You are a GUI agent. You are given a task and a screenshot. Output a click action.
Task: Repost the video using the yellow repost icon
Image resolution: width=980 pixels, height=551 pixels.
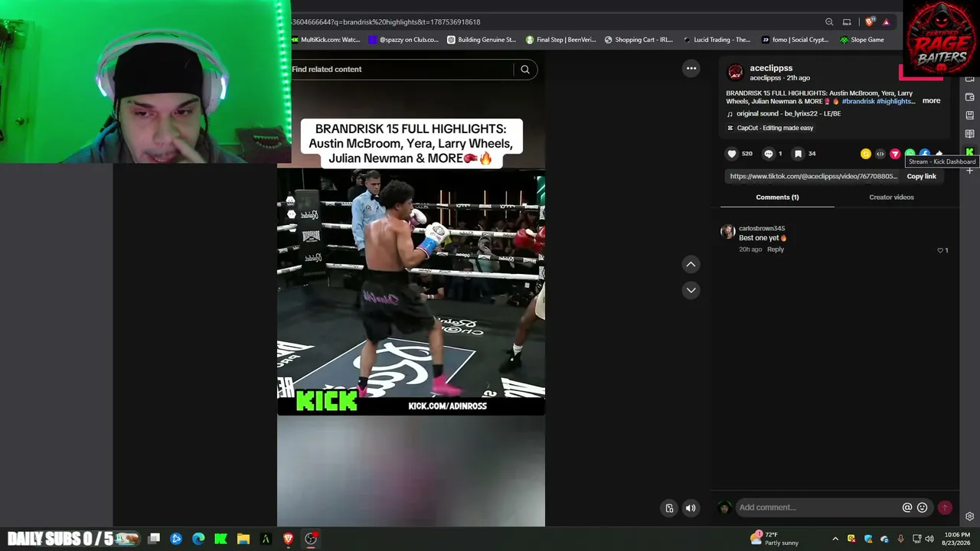[x=865, y=154]
